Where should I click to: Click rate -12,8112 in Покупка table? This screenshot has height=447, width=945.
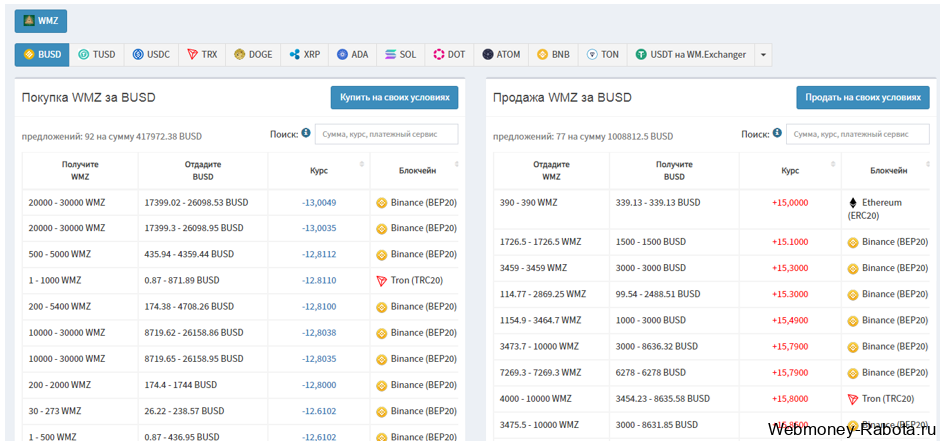(x=319, y=254)
